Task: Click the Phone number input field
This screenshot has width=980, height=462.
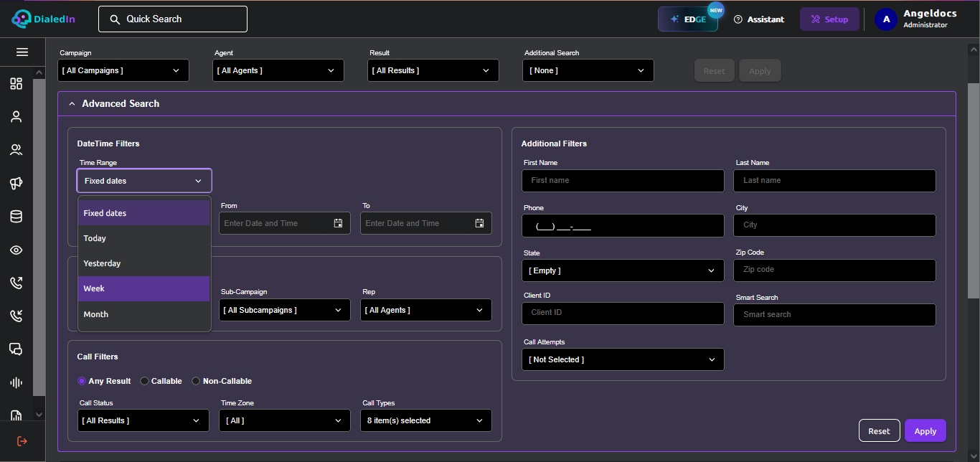Action: 623,225
